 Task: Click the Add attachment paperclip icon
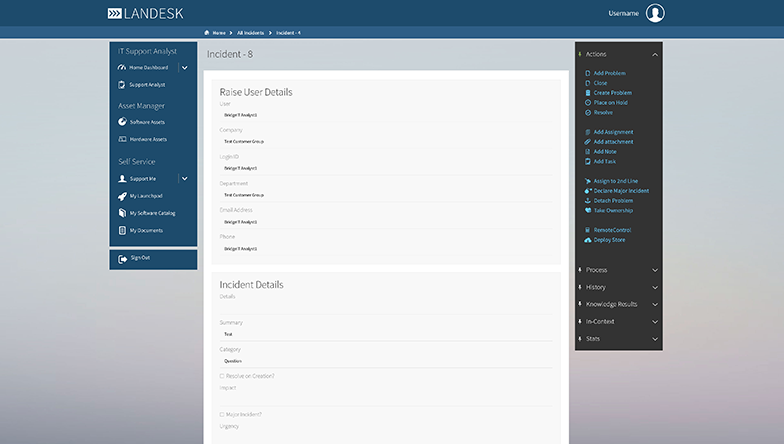pyautogui.click(x=587, y=142)
